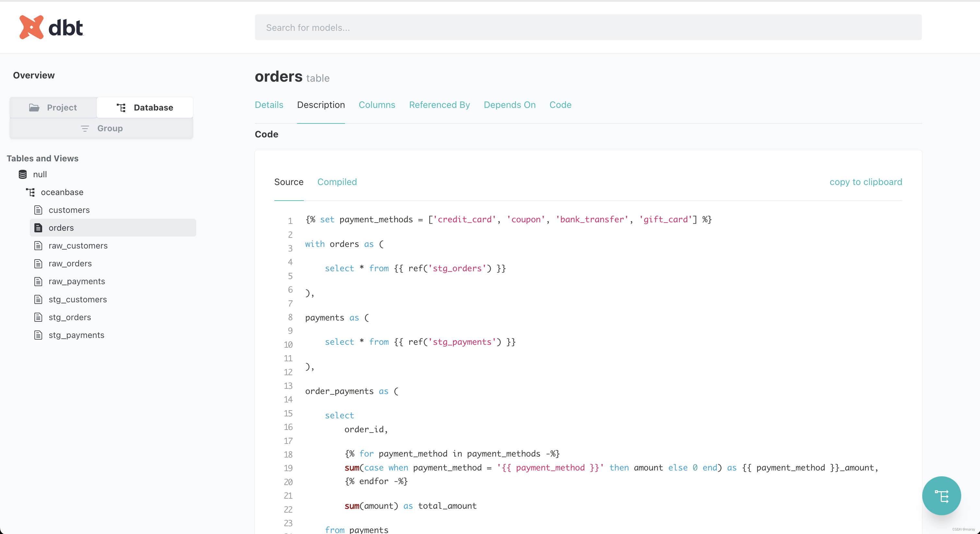
Task: Switch to the Group view tab
Action: click(x=101, y=128)
